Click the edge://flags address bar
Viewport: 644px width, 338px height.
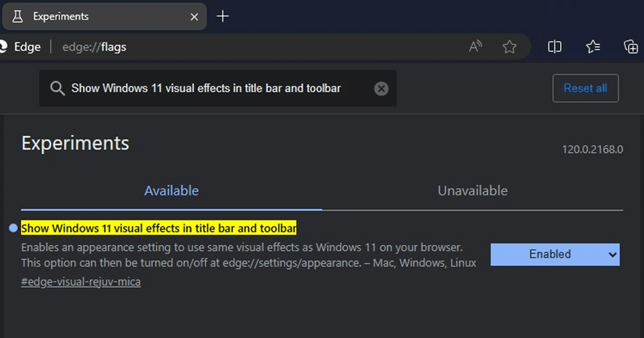pos(94,47)
